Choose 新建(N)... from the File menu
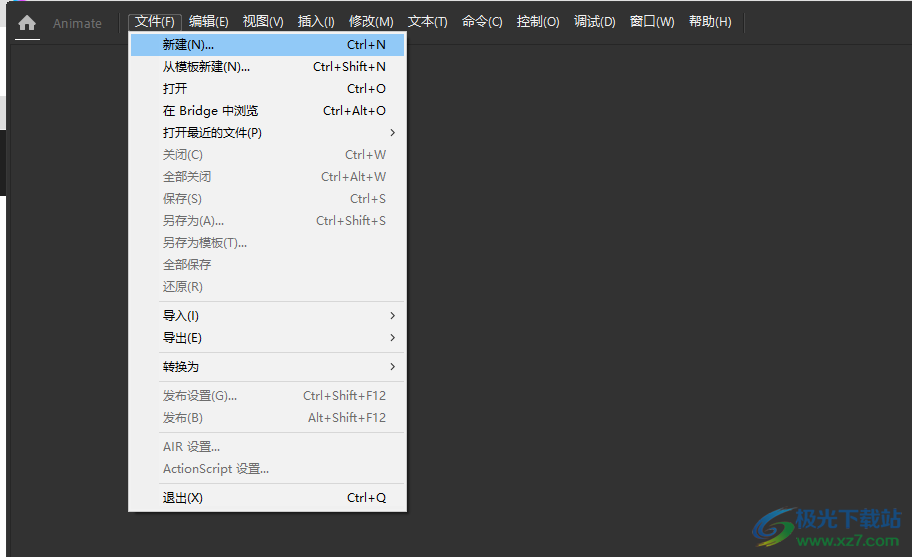The height and width of the screenshot is (557, 912). click(x=267, y=45)
